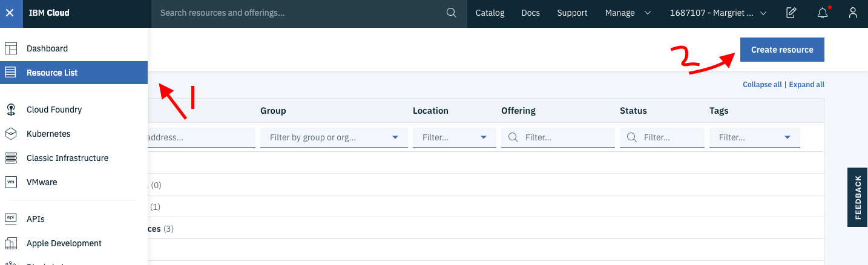Click the Tags column header
The width and height of the screenshot is (868, 265).
718,111
